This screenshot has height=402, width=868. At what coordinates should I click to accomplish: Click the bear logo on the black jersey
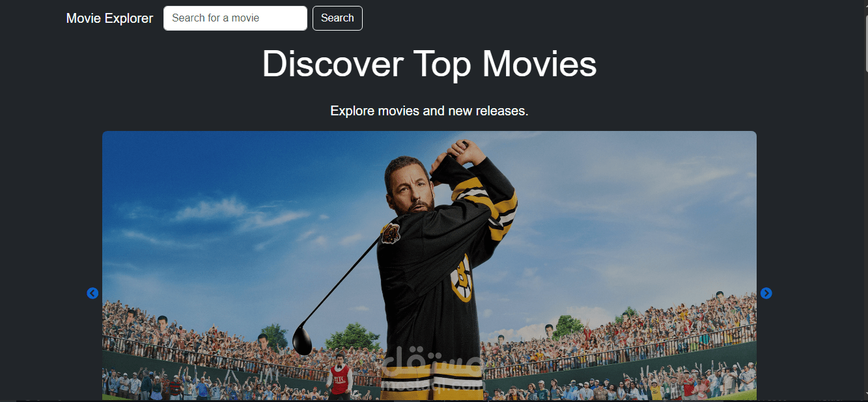(x=390, y=234)
